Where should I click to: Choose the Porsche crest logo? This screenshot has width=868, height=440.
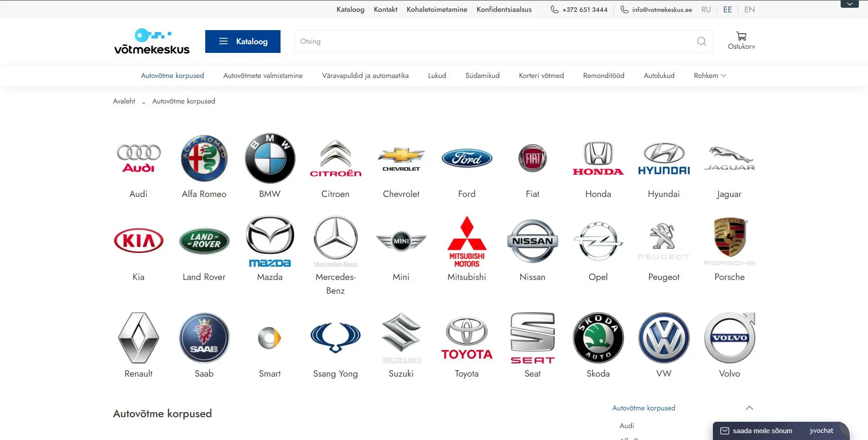click(x=729, y=241)
